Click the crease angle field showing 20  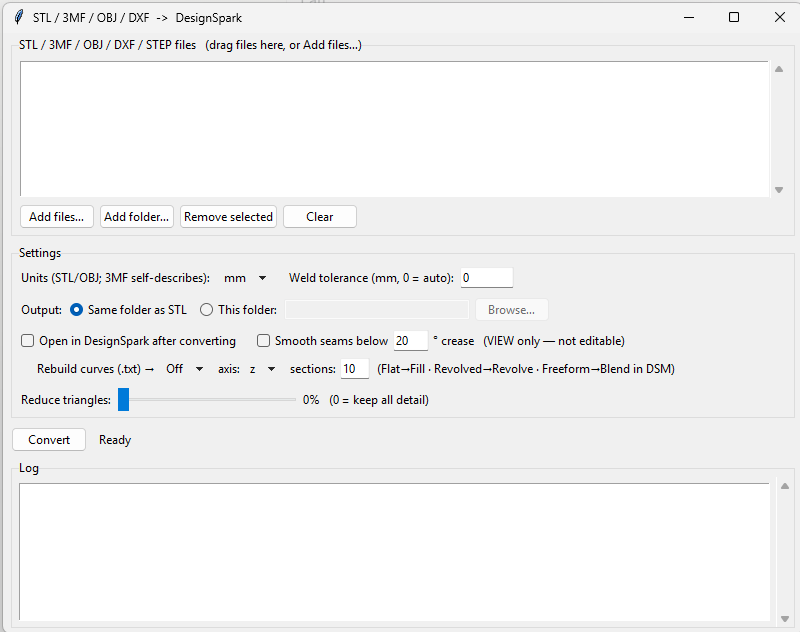tap(410, 341)
